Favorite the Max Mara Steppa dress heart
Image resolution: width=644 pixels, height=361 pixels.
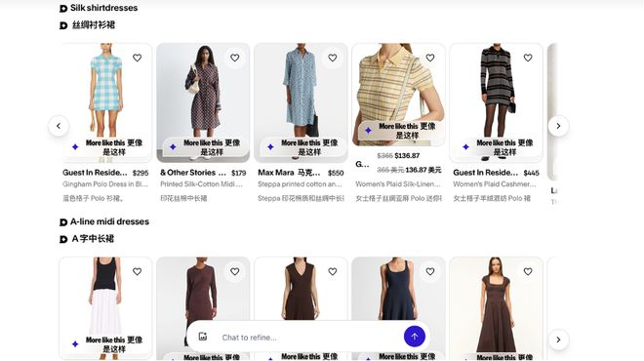333,58
